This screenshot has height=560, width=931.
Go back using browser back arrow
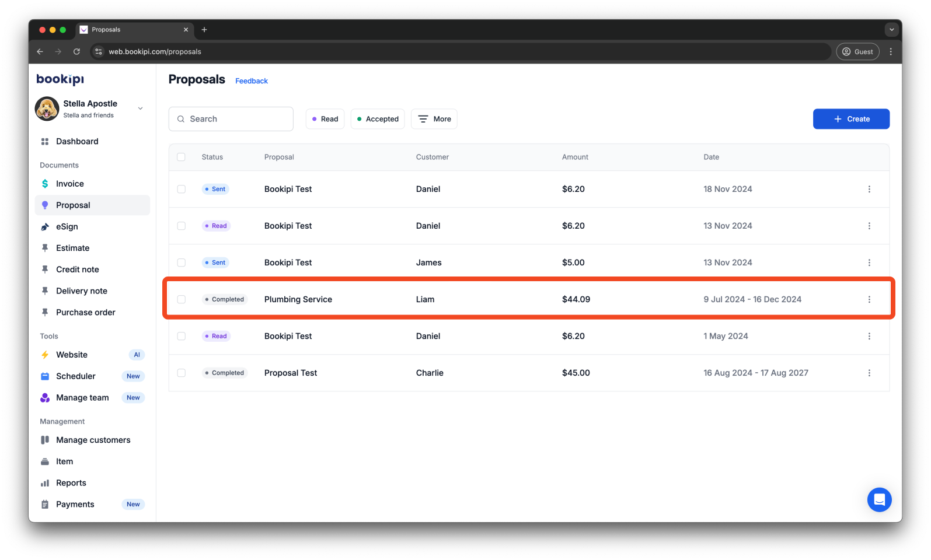point(40,51)
